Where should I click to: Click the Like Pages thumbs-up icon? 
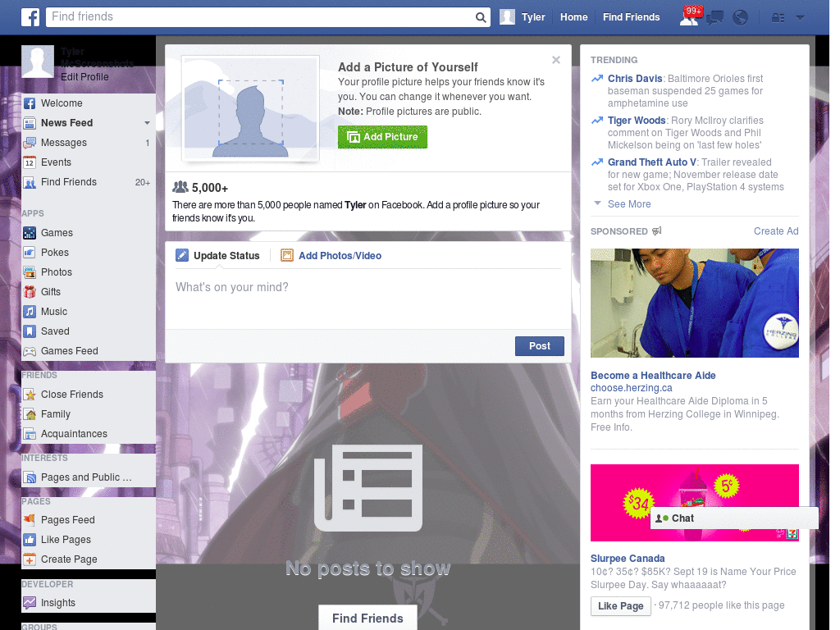[x=30, y=540]
